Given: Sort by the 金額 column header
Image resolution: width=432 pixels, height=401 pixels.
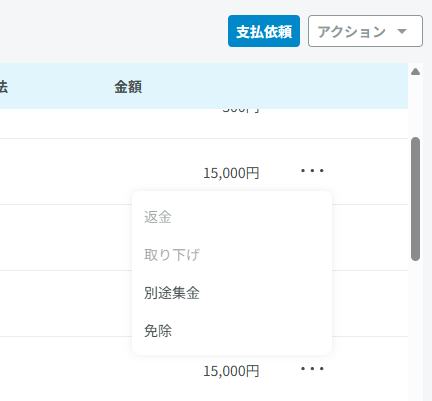Looking at the screenshot, I should (x=128, y=87).
